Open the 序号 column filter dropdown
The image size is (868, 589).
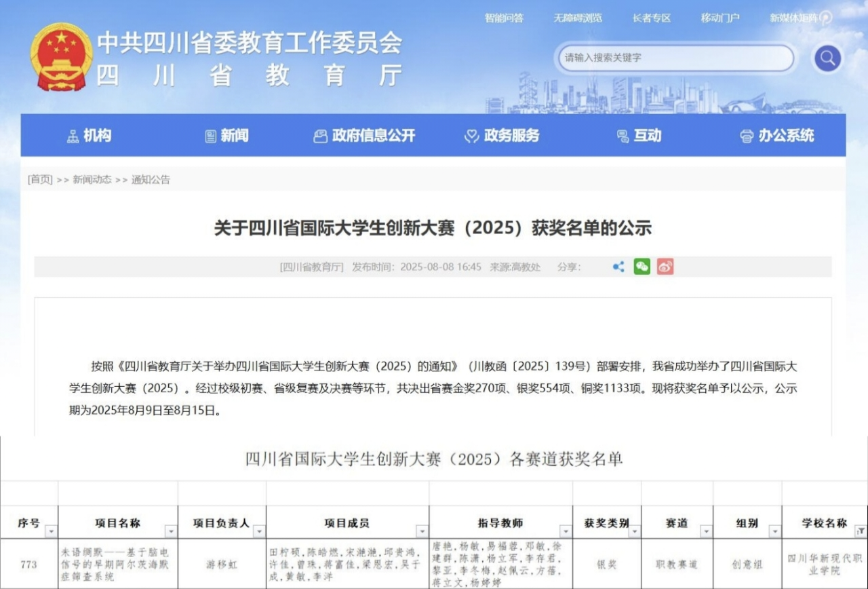52,532
